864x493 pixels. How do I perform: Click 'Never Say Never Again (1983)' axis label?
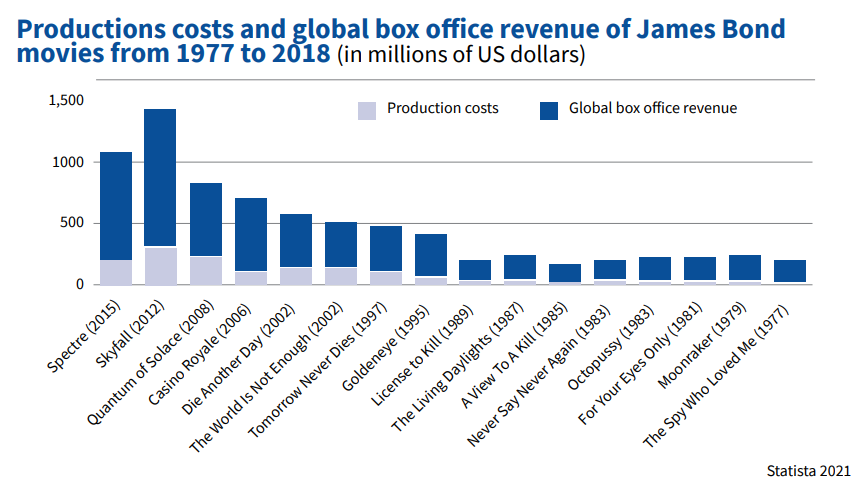click(539, 376)
